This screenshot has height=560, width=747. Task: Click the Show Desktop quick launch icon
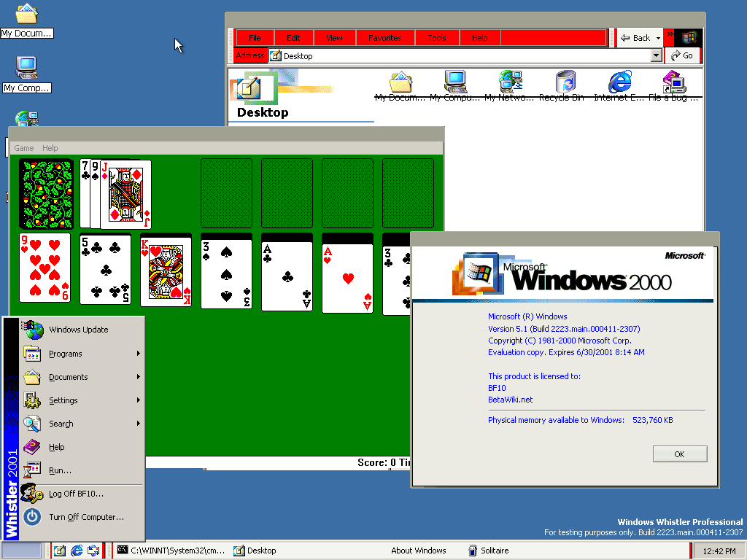(60, 551)
